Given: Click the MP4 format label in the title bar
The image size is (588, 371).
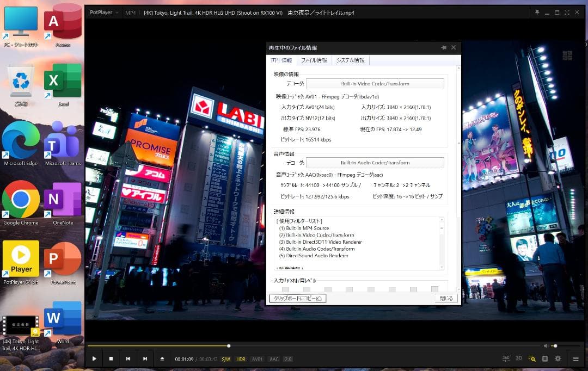Looking at the screenshot, I should click(131, 13).
